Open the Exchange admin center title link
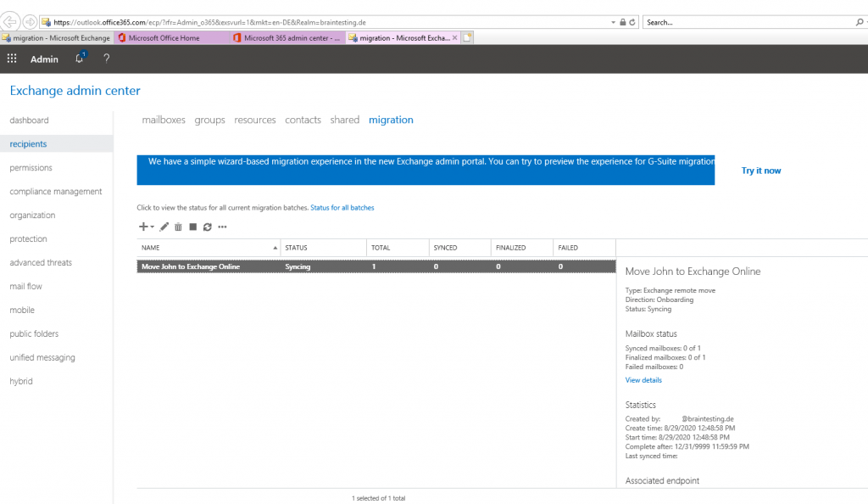The image size is (868, 504). click(x=75, y=90)
